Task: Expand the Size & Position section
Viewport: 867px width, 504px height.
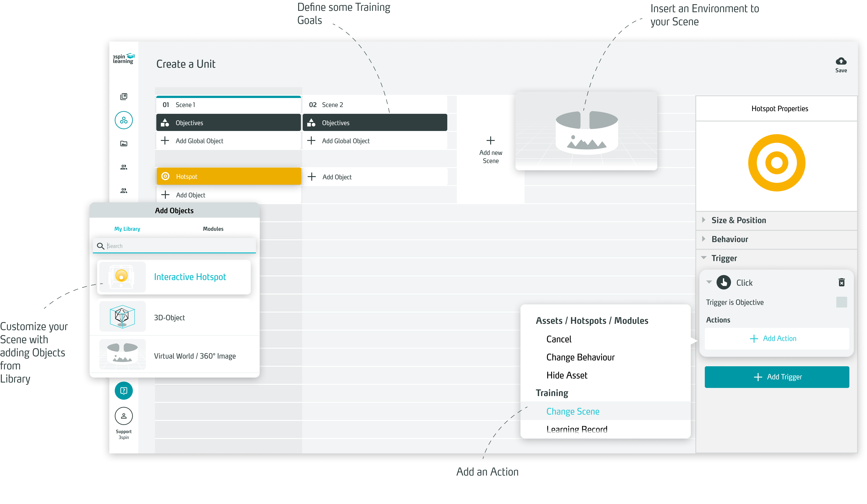Action: [x=738, y=220]
